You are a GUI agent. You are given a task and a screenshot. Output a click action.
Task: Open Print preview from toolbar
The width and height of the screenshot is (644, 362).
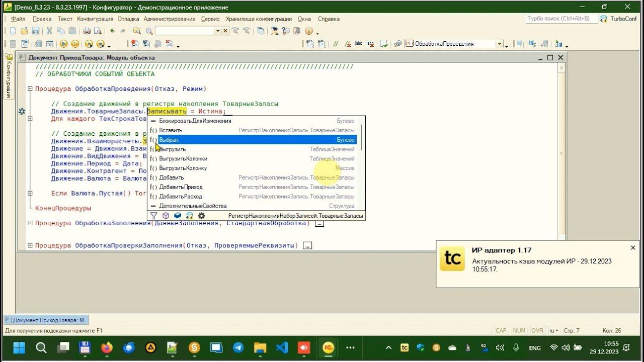click(97, 31)
